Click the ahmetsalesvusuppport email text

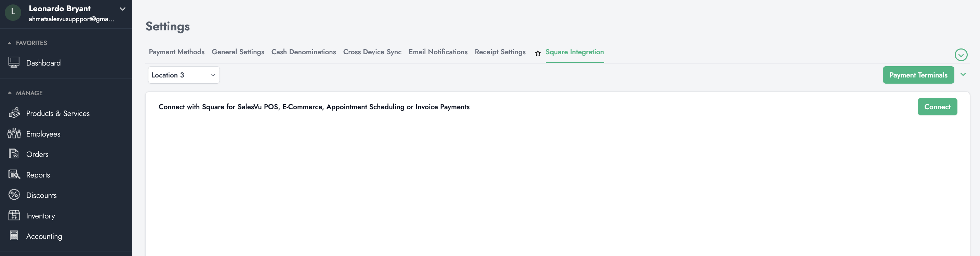point(71,19)
